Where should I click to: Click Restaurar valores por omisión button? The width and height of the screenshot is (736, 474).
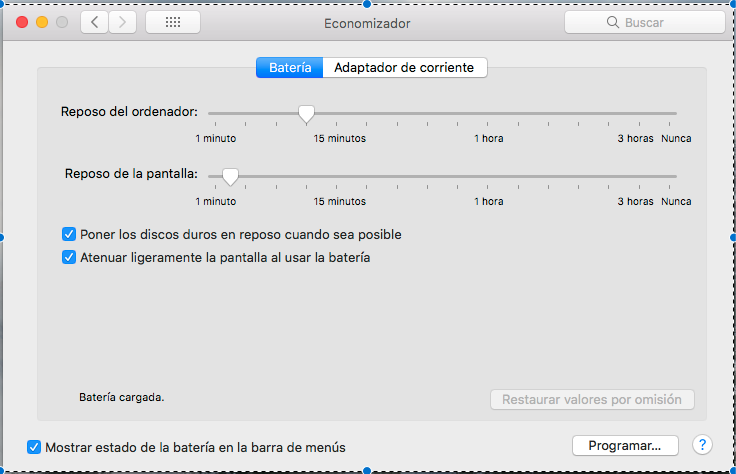[x=592, y=399]
